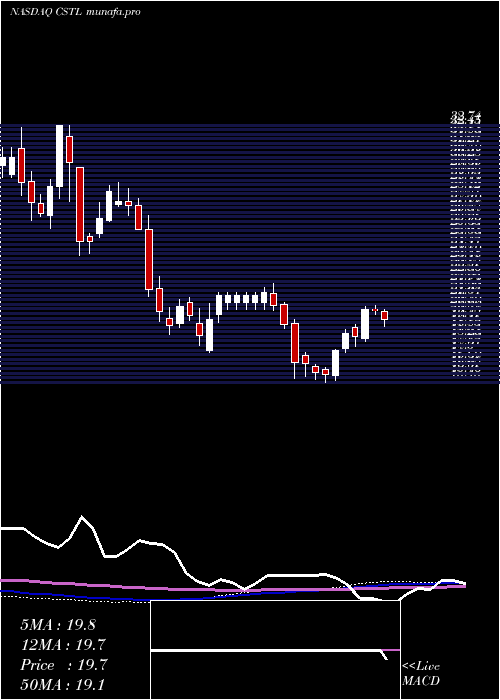Click the <<Live MACD label

[421, 673]
